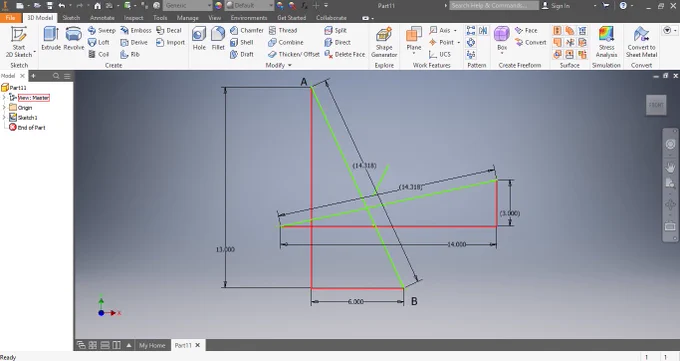
Task: Switch to the Tools ribbon tab
Action: pos(160,18)
